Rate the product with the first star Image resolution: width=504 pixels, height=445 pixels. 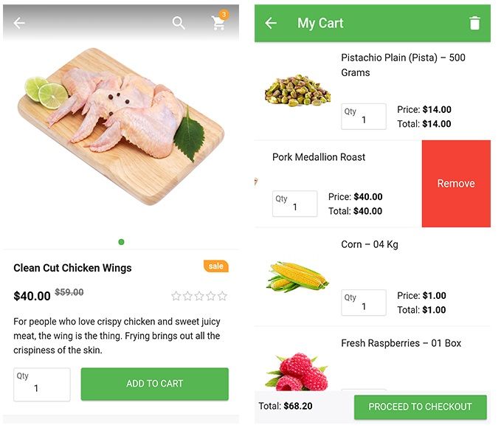(x=176, y=296)
